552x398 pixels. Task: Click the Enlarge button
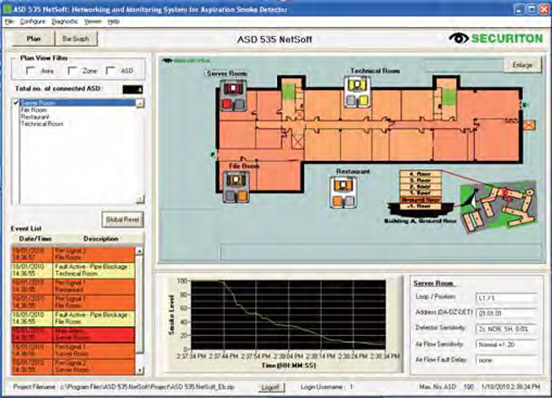click(522, 65)
